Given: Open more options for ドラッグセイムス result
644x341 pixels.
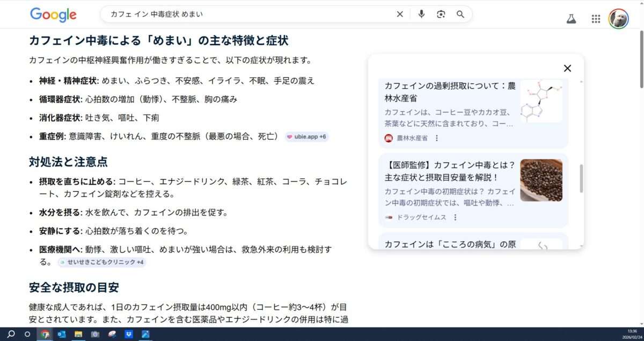Looking at the screenshot, I should 455,217.
